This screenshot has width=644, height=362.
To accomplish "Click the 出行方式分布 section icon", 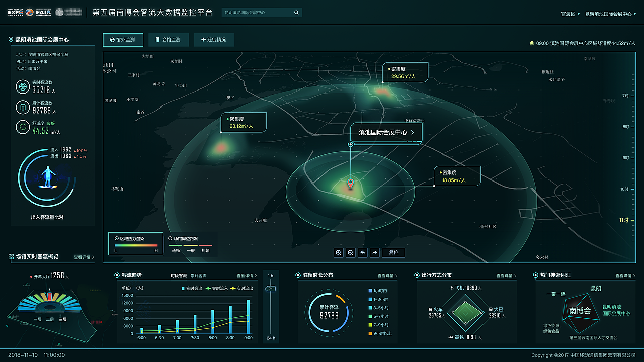I will 417,275.
